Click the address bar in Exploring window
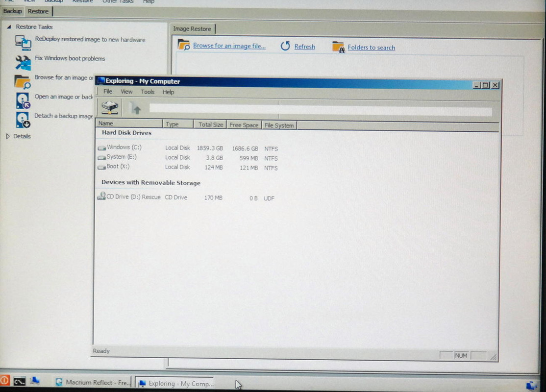 [x=321, y=109]
